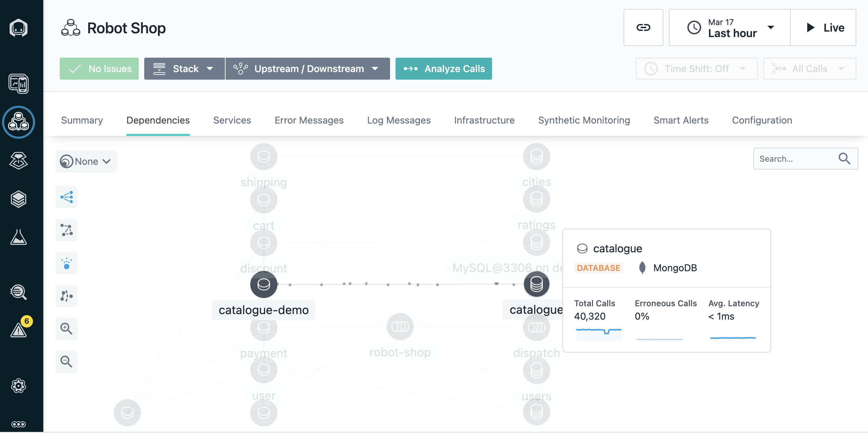
Task: Toggle Live mode on
Action: [x=823, y=27]
